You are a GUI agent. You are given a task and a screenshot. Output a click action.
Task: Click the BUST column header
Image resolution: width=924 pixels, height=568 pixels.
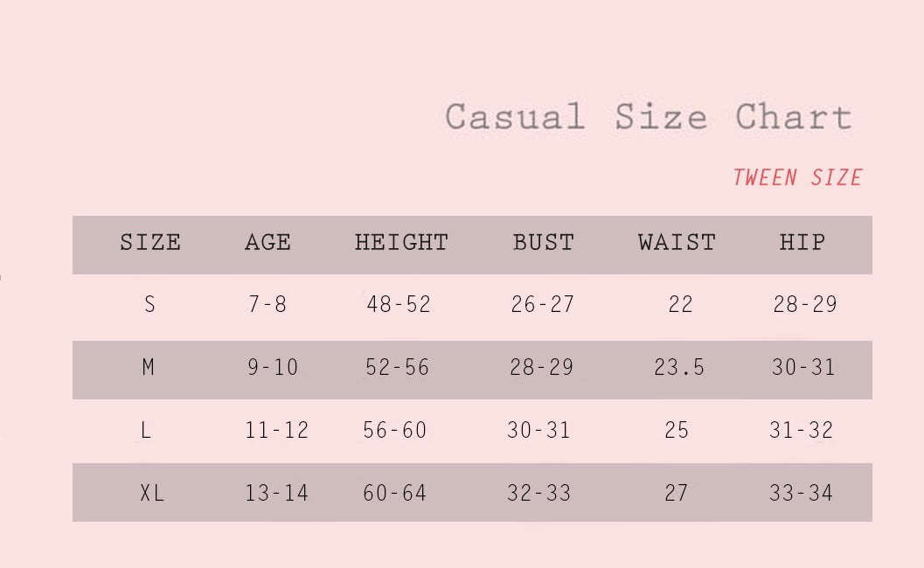pos(544,242)
